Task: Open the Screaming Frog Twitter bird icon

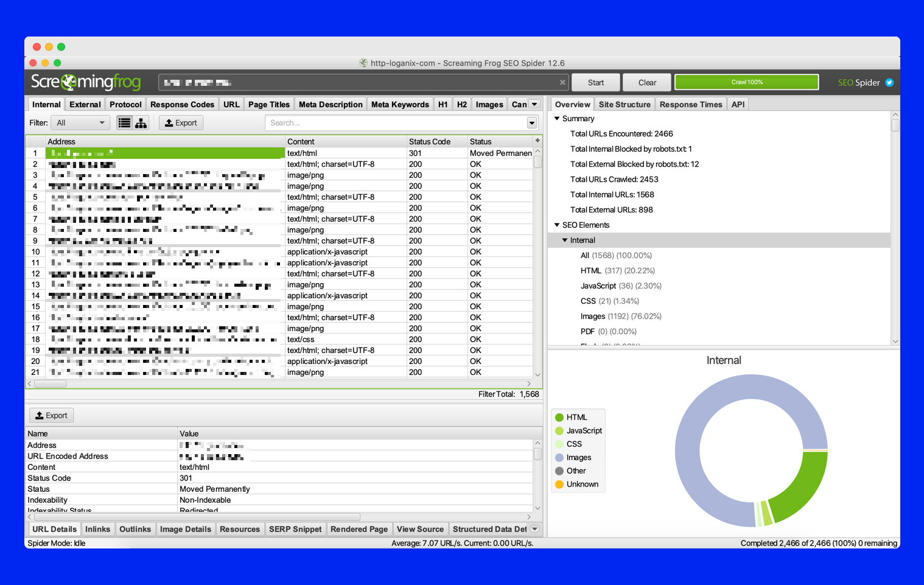Action: click(x=889, y=83)
